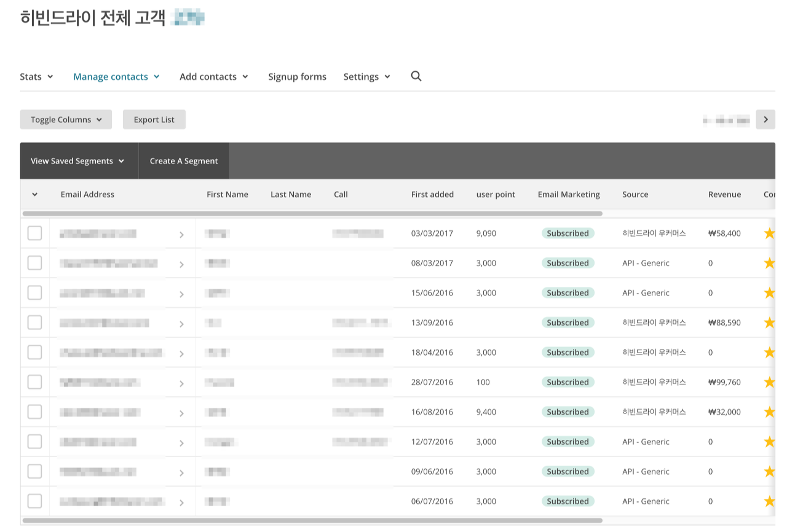Click the Subscribed badge in the 03/03/2017 row

click(x=568, y=233)
